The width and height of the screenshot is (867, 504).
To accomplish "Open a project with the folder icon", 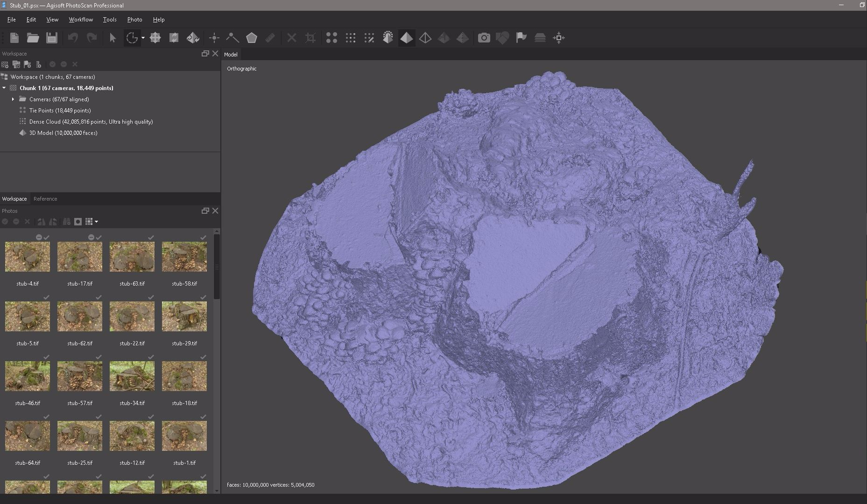I will 33,38.
